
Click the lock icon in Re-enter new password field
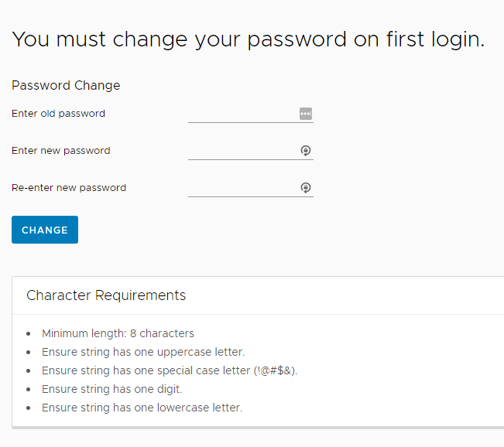306,187
